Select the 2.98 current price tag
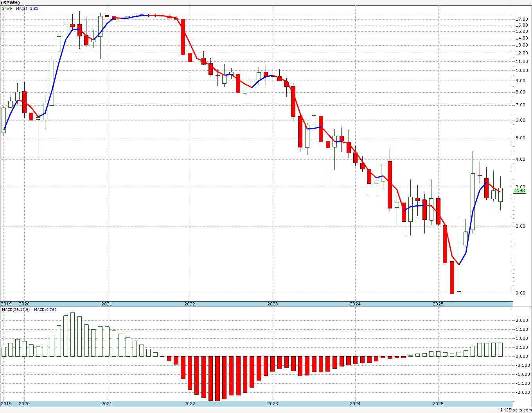Screen dimensions: 532x413 520,190
